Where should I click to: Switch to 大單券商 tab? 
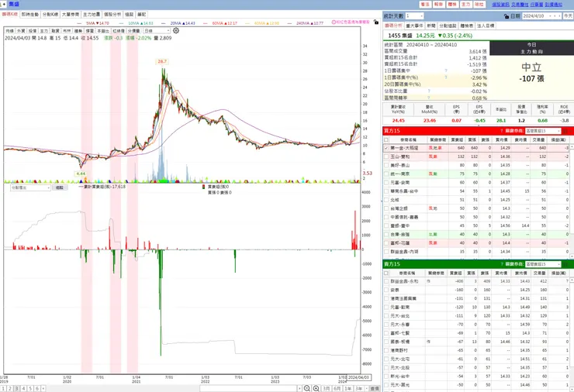71,14
